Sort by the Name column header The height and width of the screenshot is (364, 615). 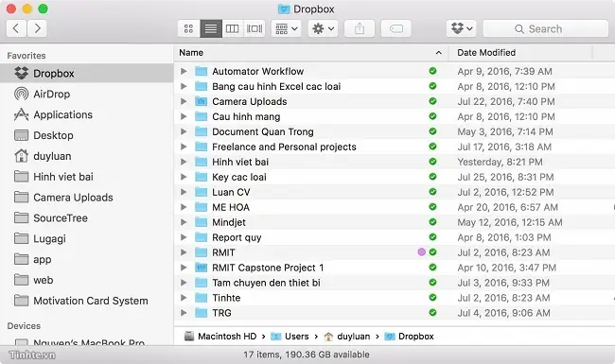(x=311, y=53)
